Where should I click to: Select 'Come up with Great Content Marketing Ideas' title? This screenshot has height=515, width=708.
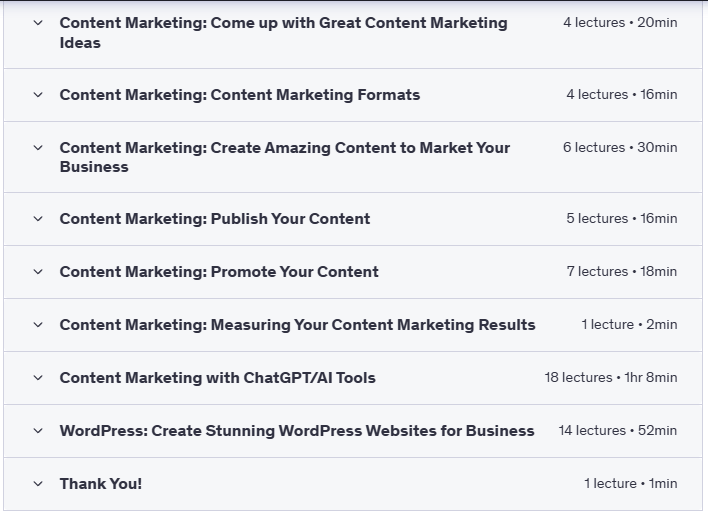coord(283,32)
